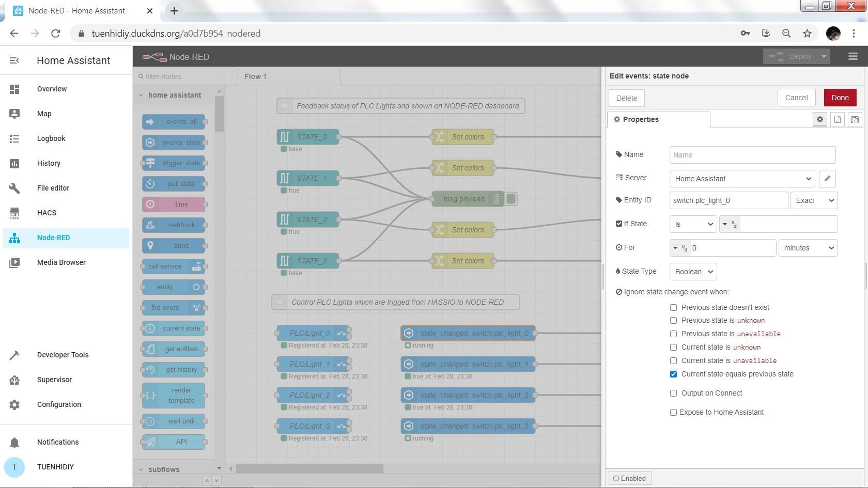
Task: Check 'Current state is unknown'
Action: click(673, 348)
